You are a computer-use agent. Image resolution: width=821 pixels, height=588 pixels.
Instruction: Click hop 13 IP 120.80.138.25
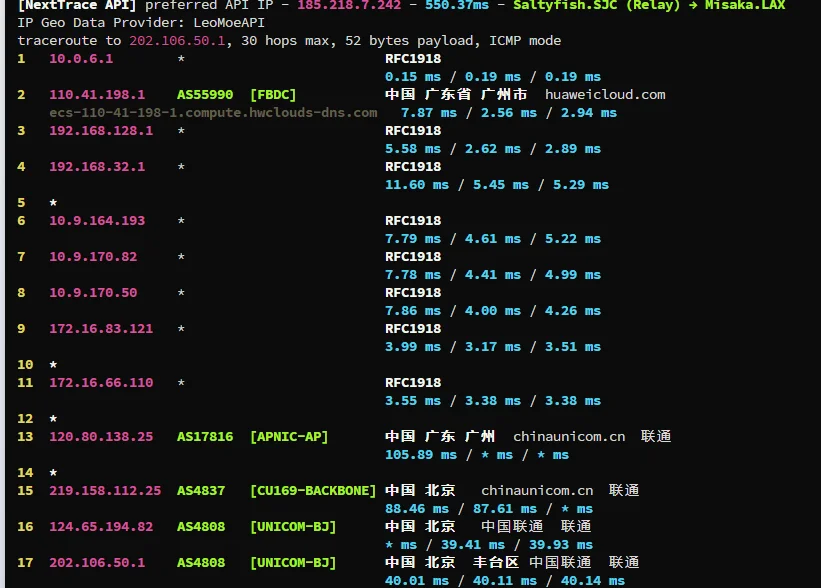(101, 437)
